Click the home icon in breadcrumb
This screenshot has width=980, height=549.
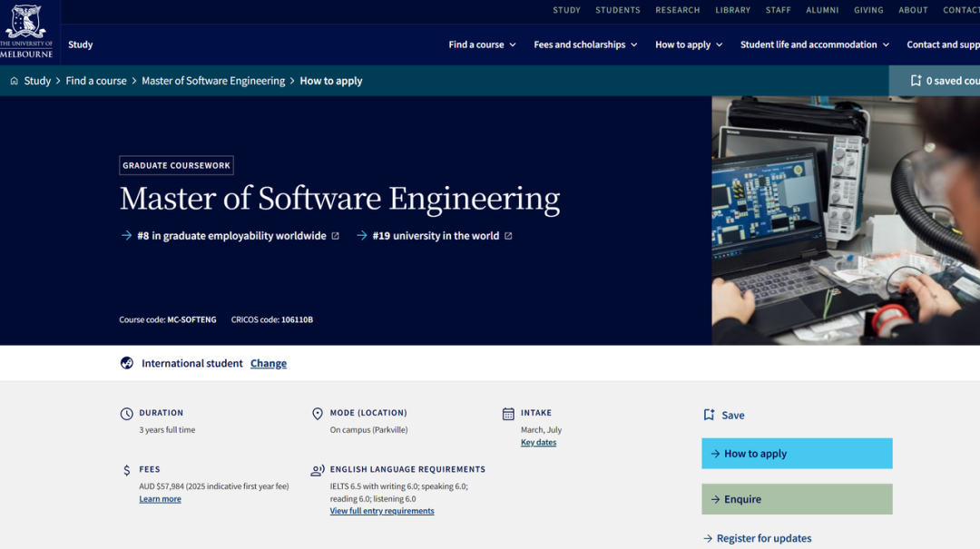(x=14, y=81)
